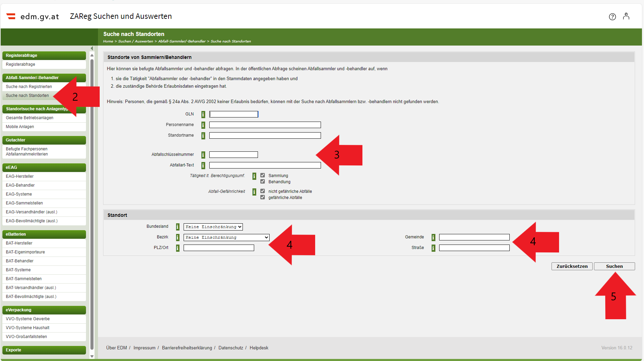644x361 pixels.
Task: Open VVO-Systeme Haushalt
Action: (x=44, y=328)
